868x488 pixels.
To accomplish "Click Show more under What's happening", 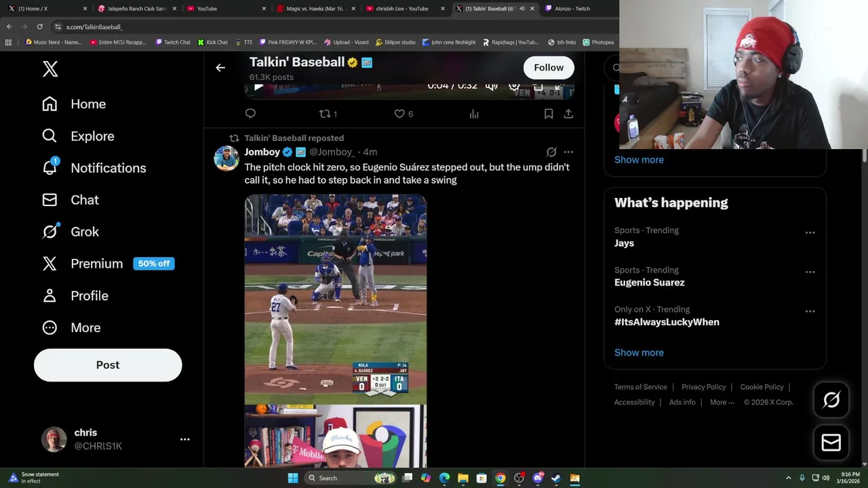I will click(639, 352).
